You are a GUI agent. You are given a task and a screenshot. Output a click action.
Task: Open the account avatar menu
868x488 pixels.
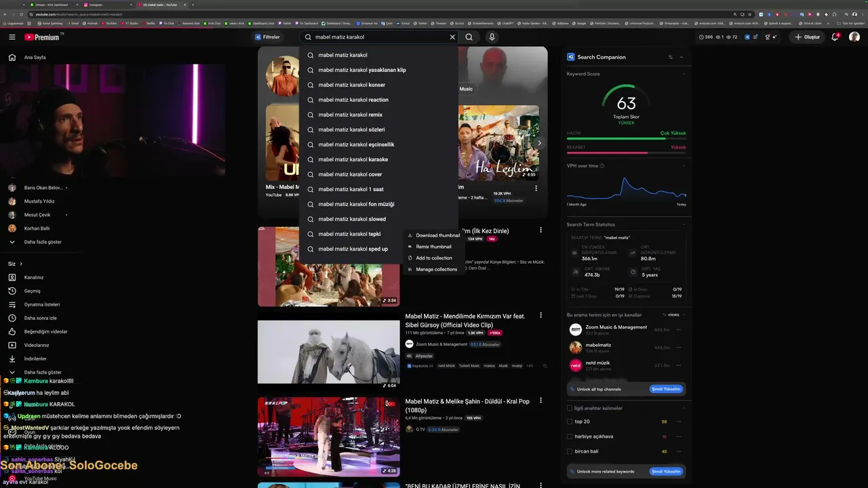pyautogui.click(x=854, y=37)
